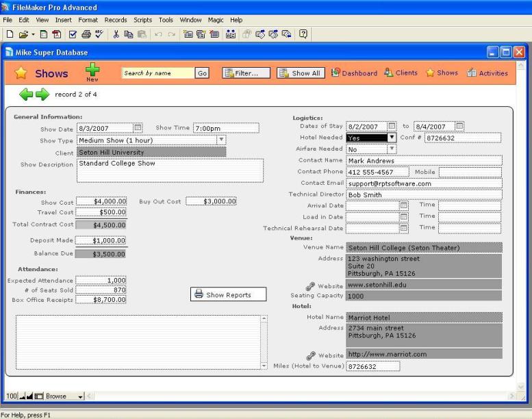Screen dimensions: 532x419
Task: Click the Duplicate Record toolbar icon
Action: click(201, 34)
